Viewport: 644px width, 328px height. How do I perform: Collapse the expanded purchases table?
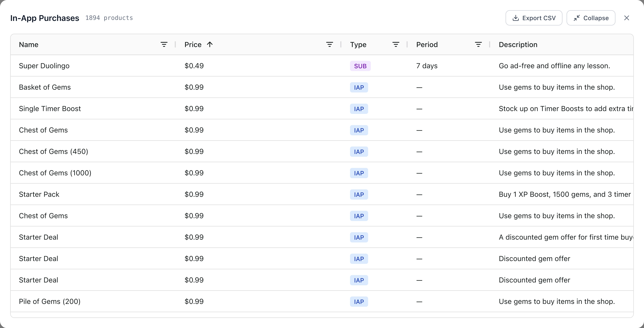pos(591,18)
